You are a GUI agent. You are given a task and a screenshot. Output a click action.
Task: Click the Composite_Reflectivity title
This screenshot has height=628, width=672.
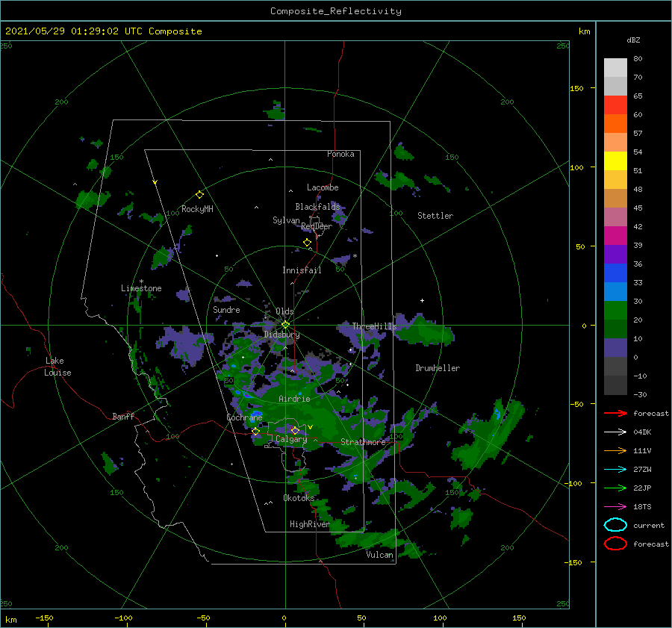click(x=335, y=11)
